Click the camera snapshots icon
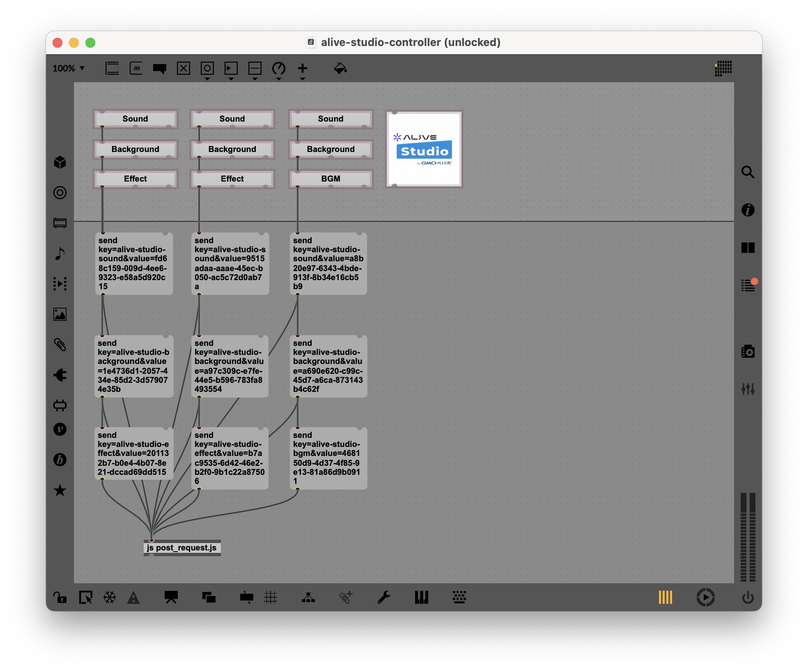808x672 pixels. [748, 352]
